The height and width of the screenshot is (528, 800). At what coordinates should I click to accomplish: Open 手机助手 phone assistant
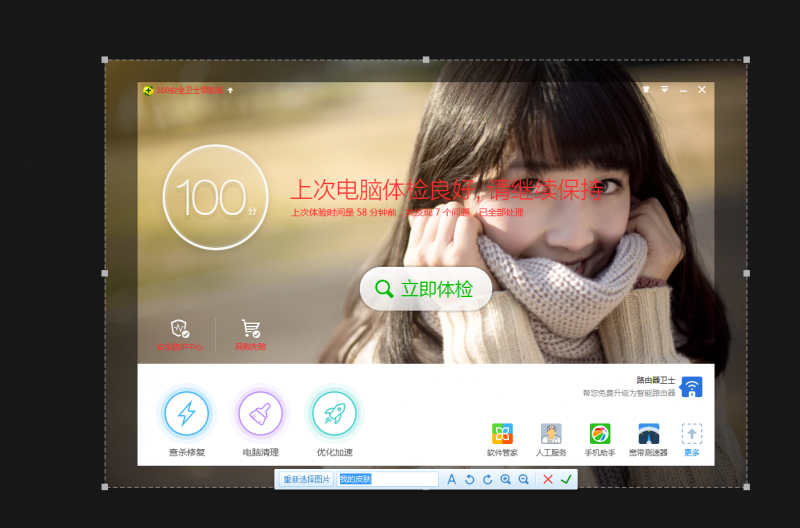point(599,435)
